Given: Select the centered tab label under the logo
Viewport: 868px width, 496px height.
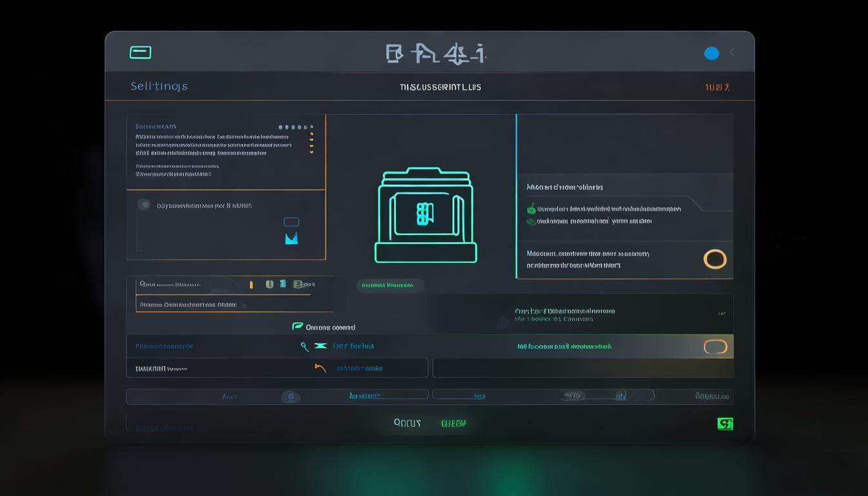Looking at the screenshot, I should [440, 87].
